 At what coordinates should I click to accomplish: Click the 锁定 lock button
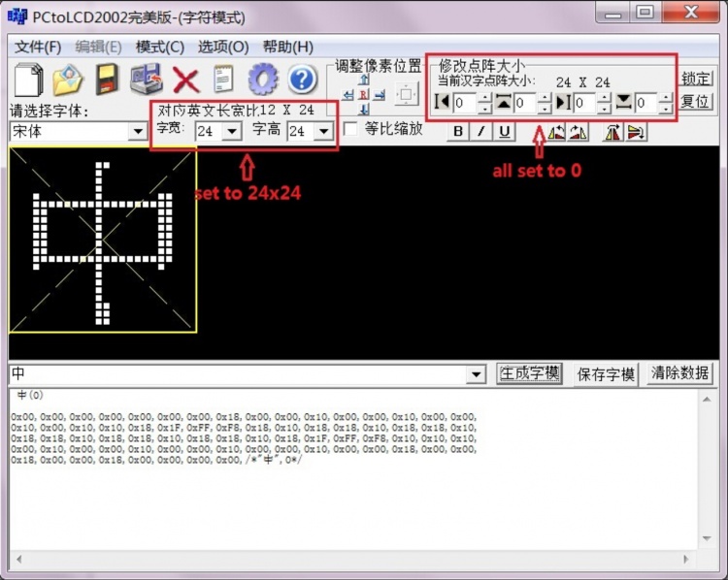tap(695, 79)
